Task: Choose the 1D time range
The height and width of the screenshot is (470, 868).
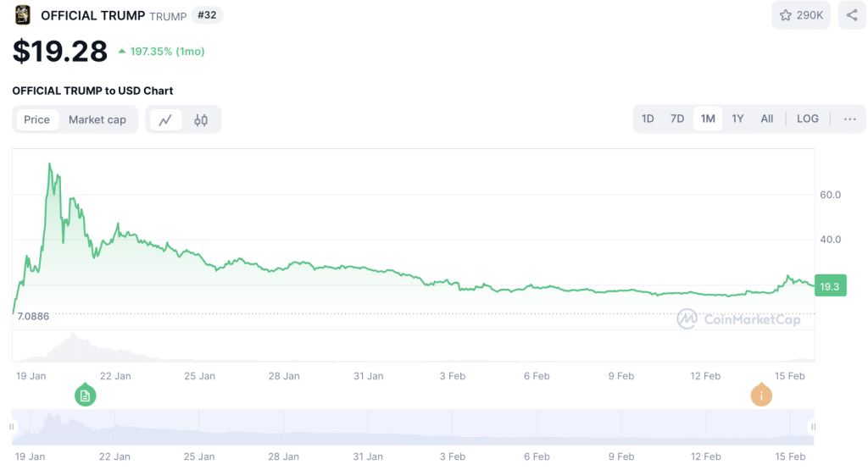Action: [x=648, y=119]
